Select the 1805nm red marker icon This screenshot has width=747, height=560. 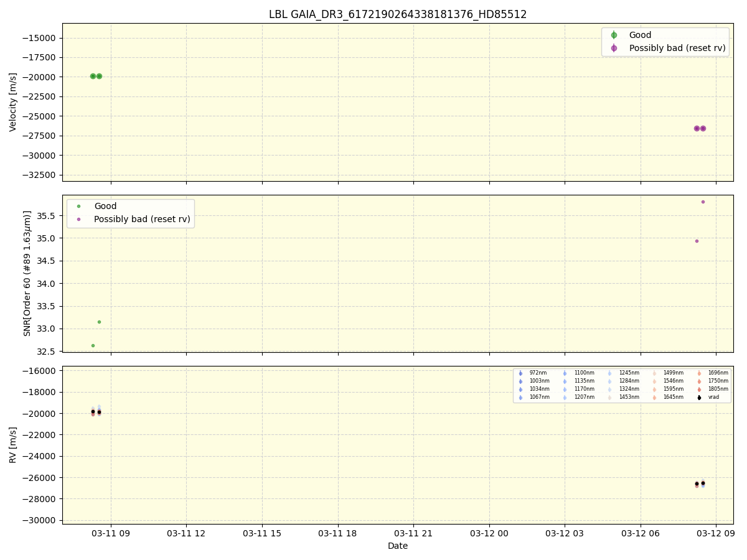(699, 388)
